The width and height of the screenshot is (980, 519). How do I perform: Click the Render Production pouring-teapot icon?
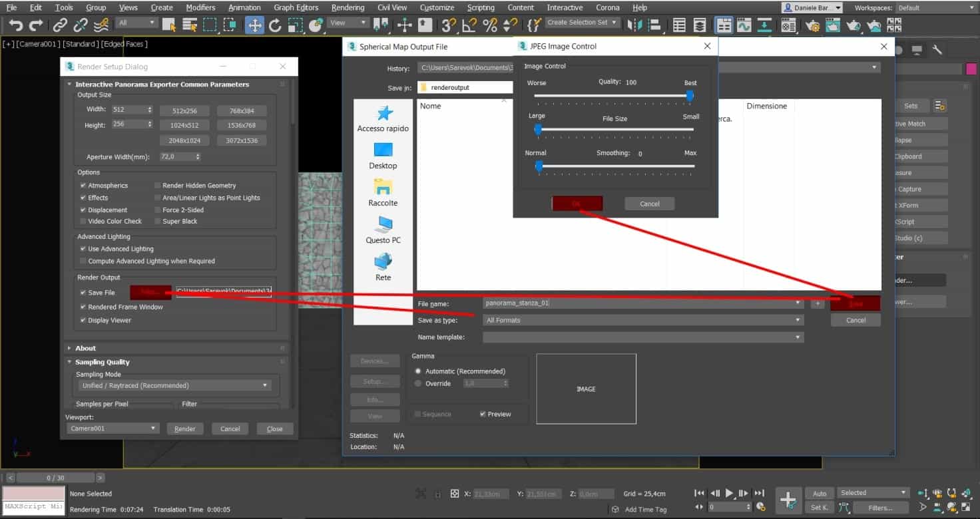[854, 25]
